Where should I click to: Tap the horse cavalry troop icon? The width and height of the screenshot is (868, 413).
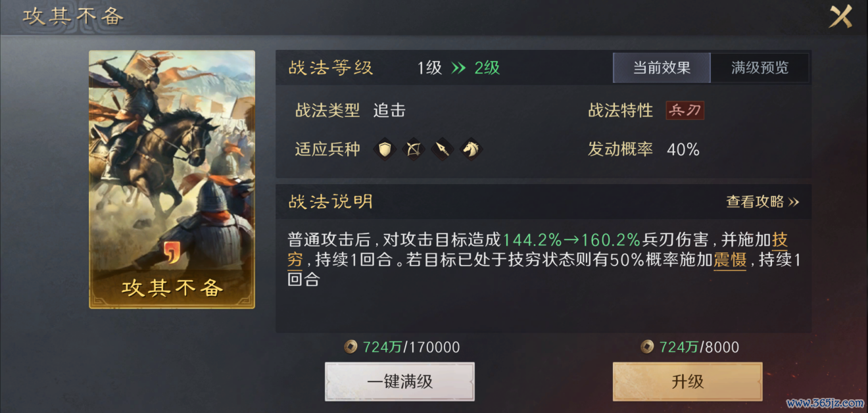point(470,149)
